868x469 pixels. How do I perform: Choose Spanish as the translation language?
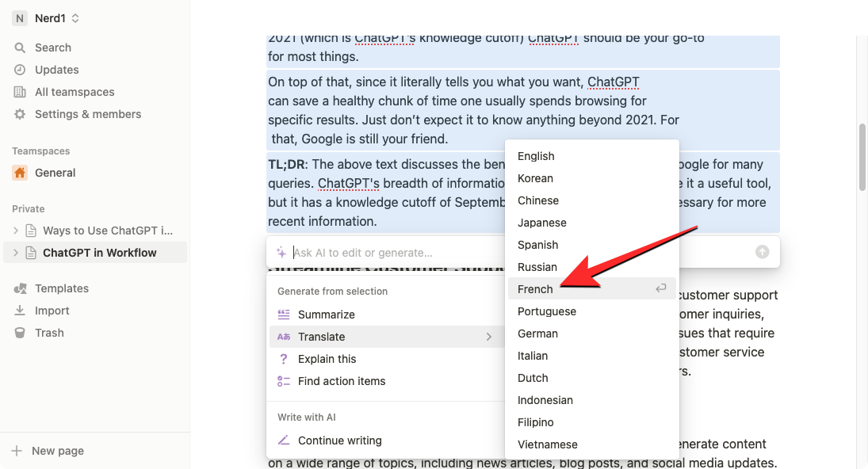pos(537,245)
